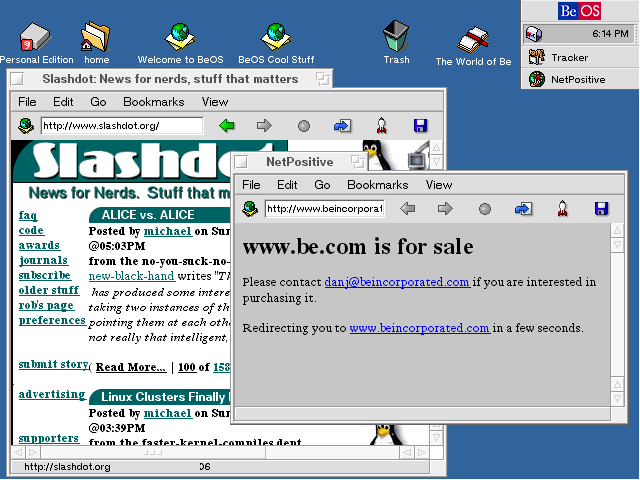The height and width of the screenshot is (480, 640).
Task: Open Bookmarks menu in Slashdot window
Action: [153, 102]
